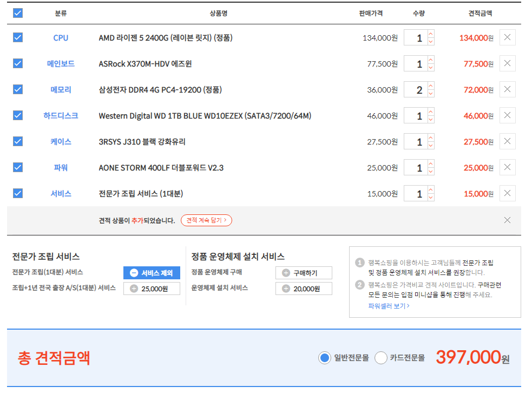Screen dimensions: 532x393
Task: Increase 메모리 quantity with up arrow
Action: point(431,86)
